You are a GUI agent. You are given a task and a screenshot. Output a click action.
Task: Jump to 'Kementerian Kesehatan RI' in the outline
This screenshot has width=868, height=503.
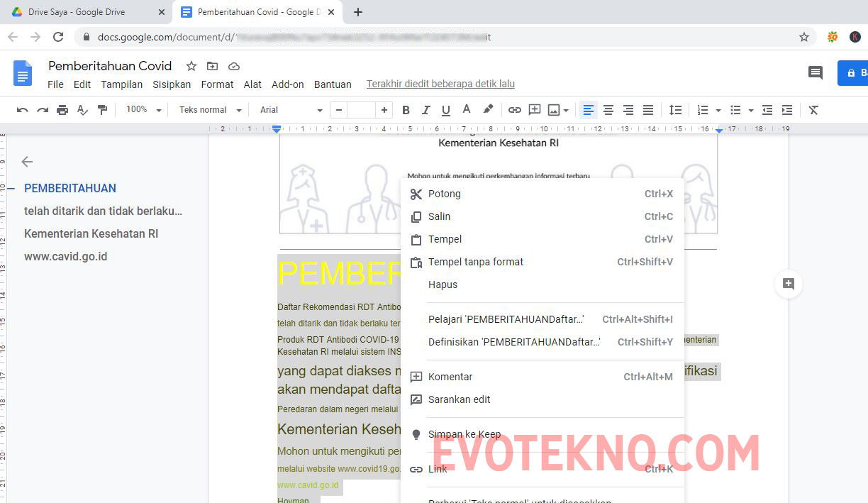(x=91, y=234)
